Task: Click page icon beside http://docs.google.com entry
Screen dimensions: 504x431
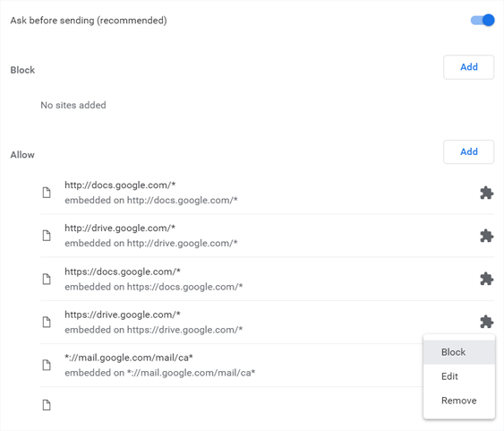Action: [x=47, y=193]
